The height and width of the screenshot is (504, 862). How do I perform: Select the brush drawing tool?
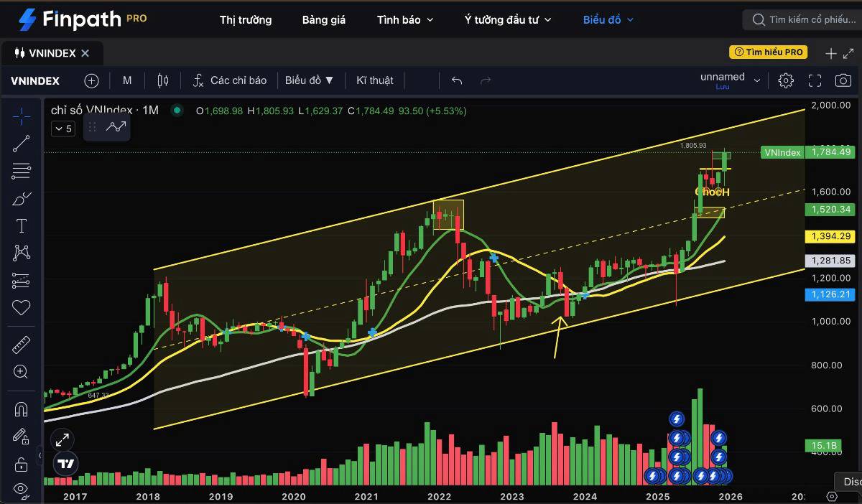[22, 199]
